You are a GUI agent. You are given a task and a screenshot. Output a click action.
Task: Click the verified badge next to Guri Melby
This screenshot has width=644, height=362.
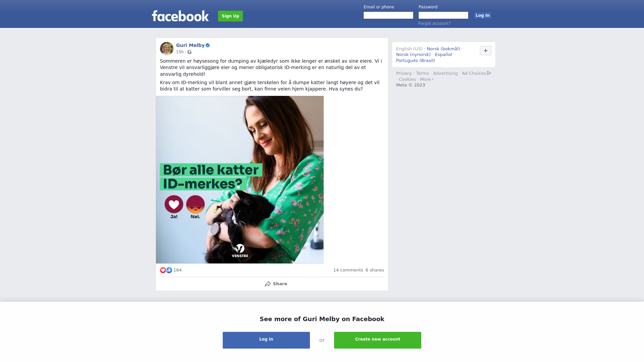coord(208,45)
